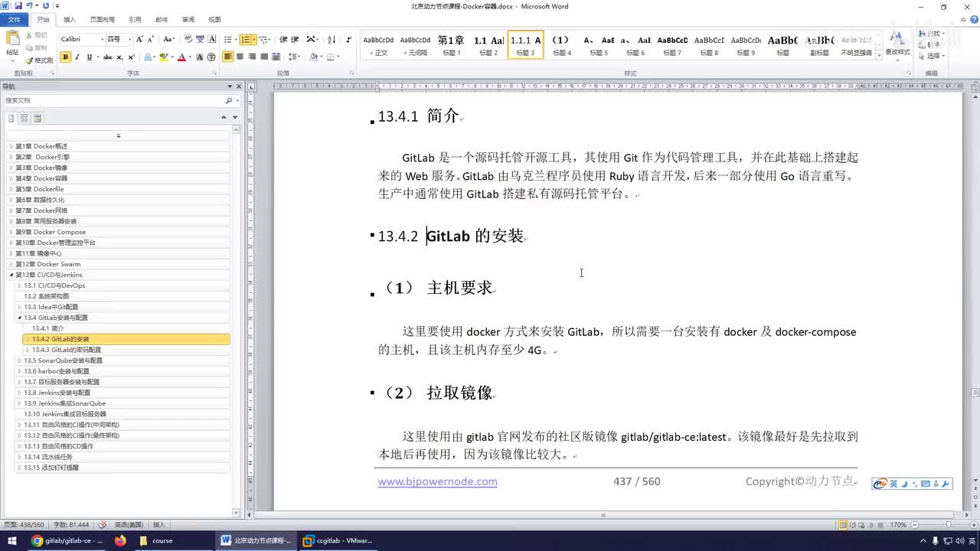Switch to the 审阅 Review tab
This screenshot has width=980, height=551.
188,20
